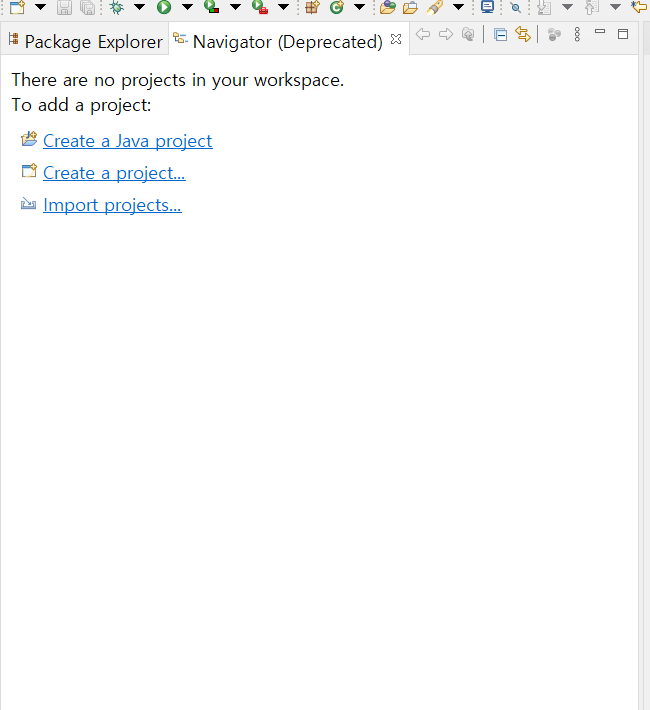Click the new project icon beside Create a project
Screen dimensions: 650x710
[x=29, y=171]
